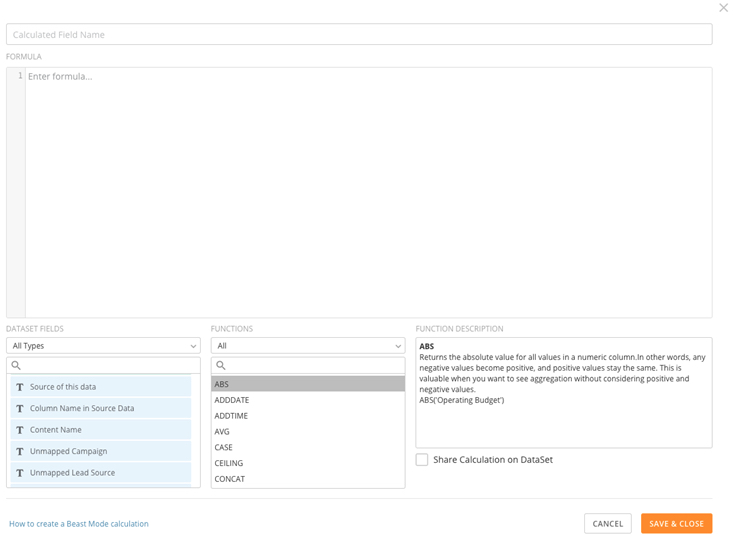Click the text type icon beside Source of this data
Image resolution: width=733 pixels, height=545 pixels.
[20, 387]
